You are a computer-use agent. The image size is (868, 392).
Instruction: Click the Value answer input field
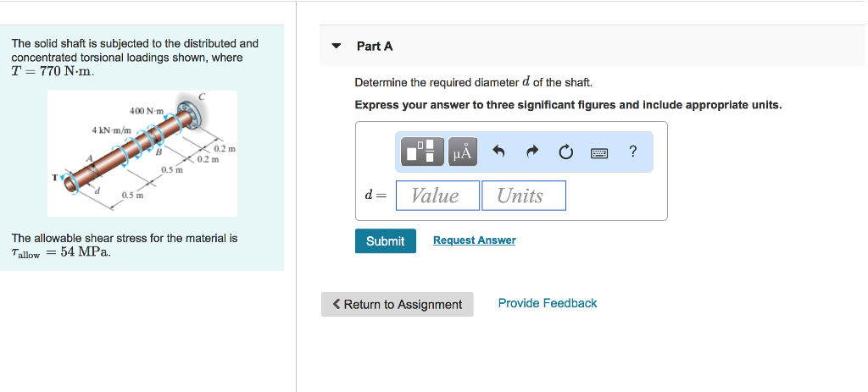(x=437, y=196)
